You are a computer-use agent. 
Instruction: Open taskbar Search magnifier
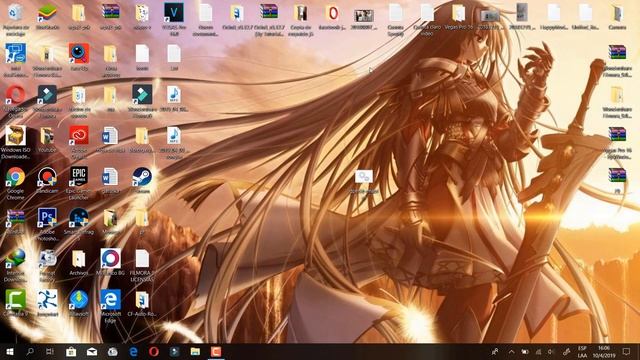pos(30,351)
